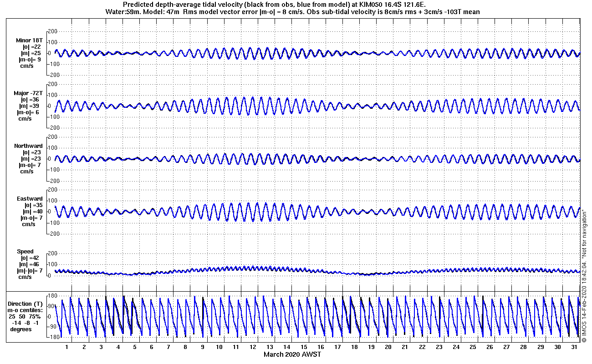Click the x-axis day label '12'
592x364 pixels.
[x=253, y=347]
